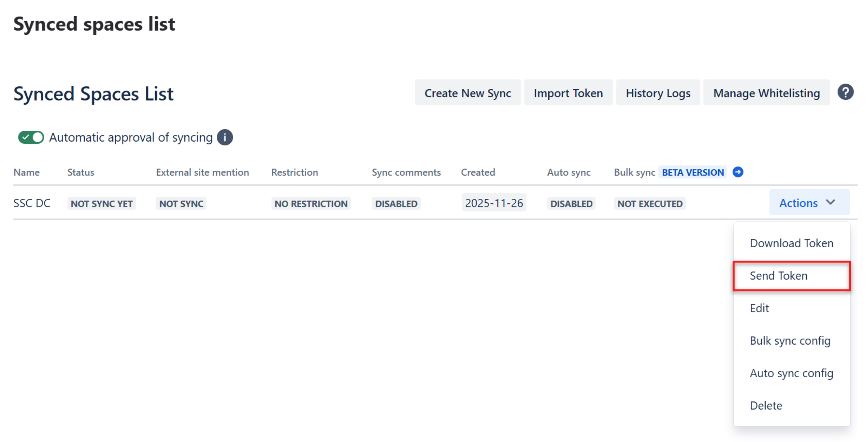The height and width of the screenshot is (442, 868).
Task: Expand the Actions dropdown for SSC DC
Action: point(808,203)
